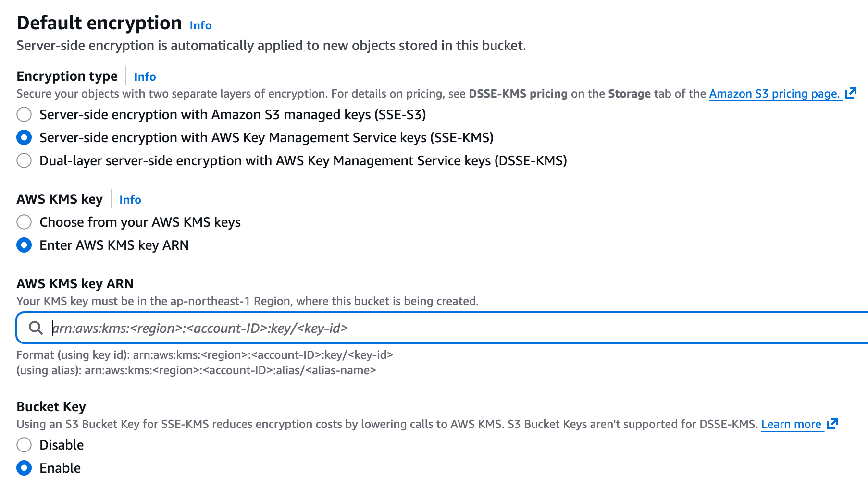
Task: Click the external link icon beside pricing page link
Action: pos(851,92)
